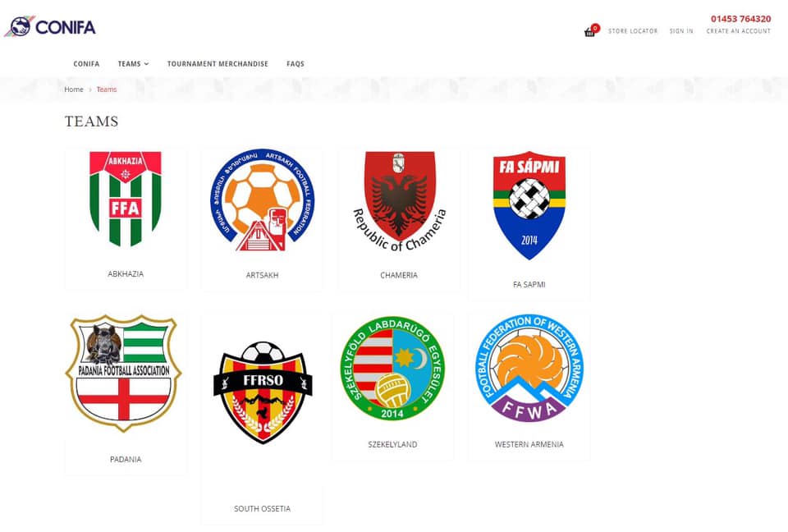Image resolution: width=788 pixels, height=532 pixels.
Task: Open the Artsakh Football Federation crest
Action: [263, 200]
